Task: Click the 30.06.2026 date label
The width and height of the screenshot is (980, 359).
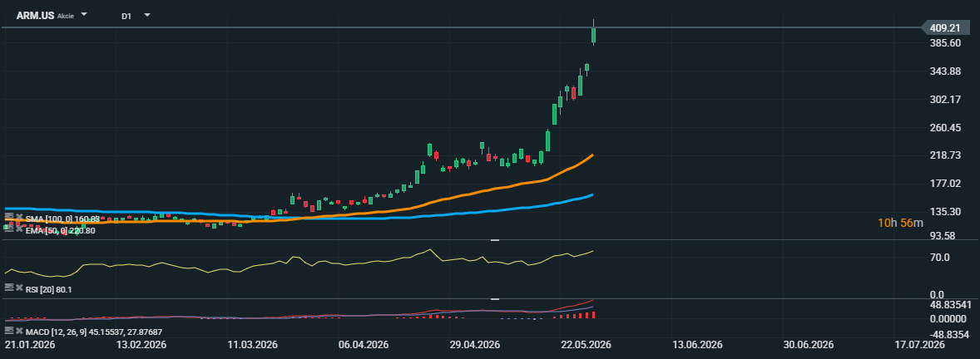Action: pyautogui.click(x=808, y=345)
